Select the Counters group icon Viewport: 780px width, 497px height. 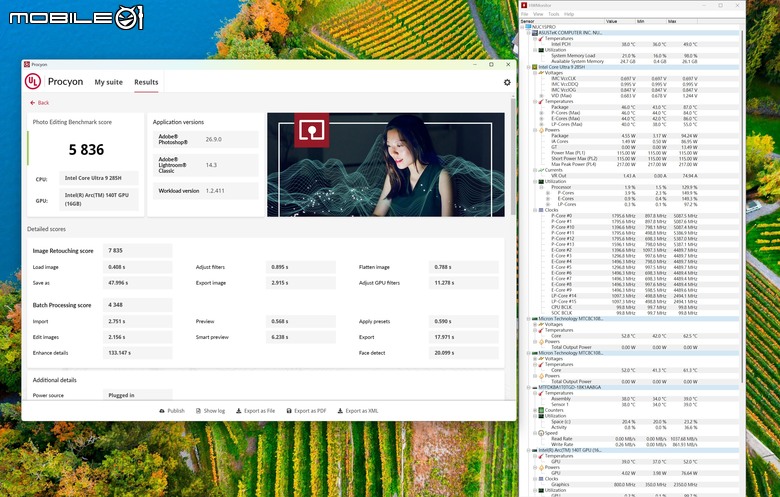541,410
